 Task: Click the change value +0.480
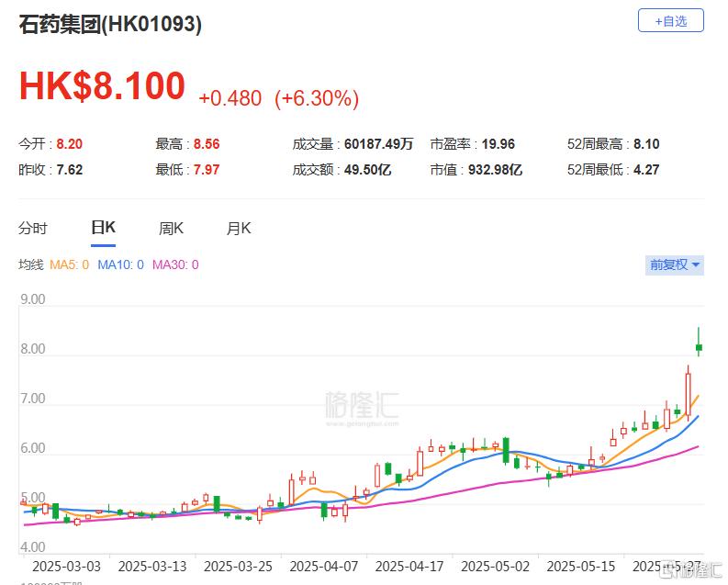pyautogui.click(x=230, y=98)
